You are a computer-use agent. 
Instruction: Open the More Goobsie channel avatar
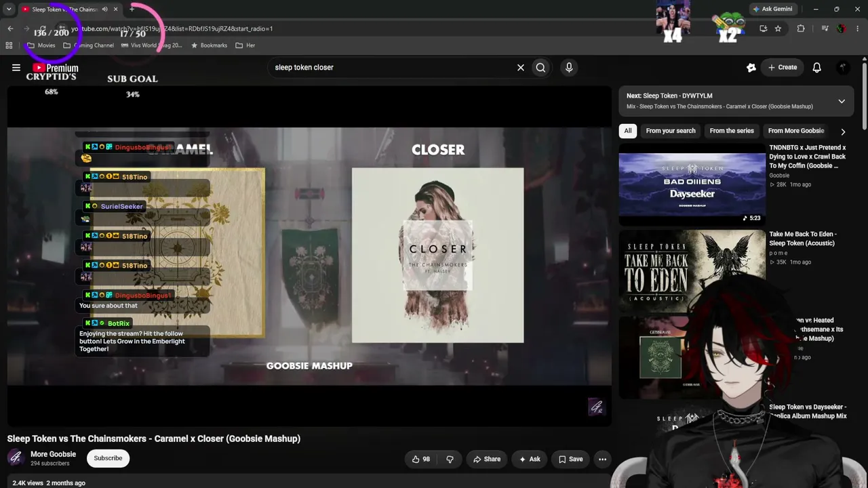(x=16, y=458)
